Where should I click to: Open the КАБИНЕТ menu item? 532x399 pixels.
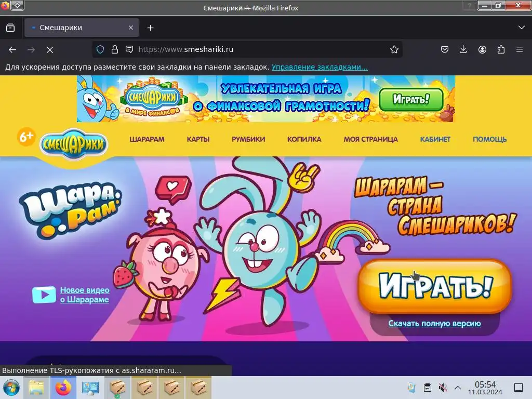click(x=435, y=139)
